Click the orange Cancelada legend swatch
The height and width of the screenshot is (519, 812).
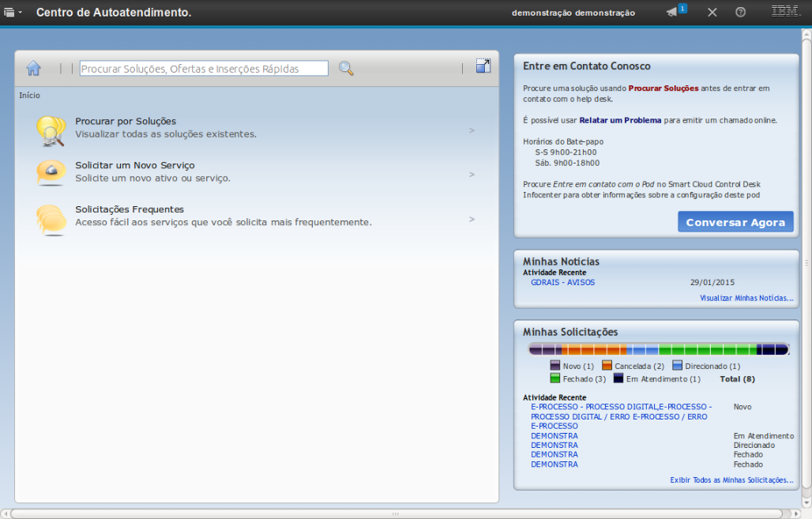coord(607,366)
